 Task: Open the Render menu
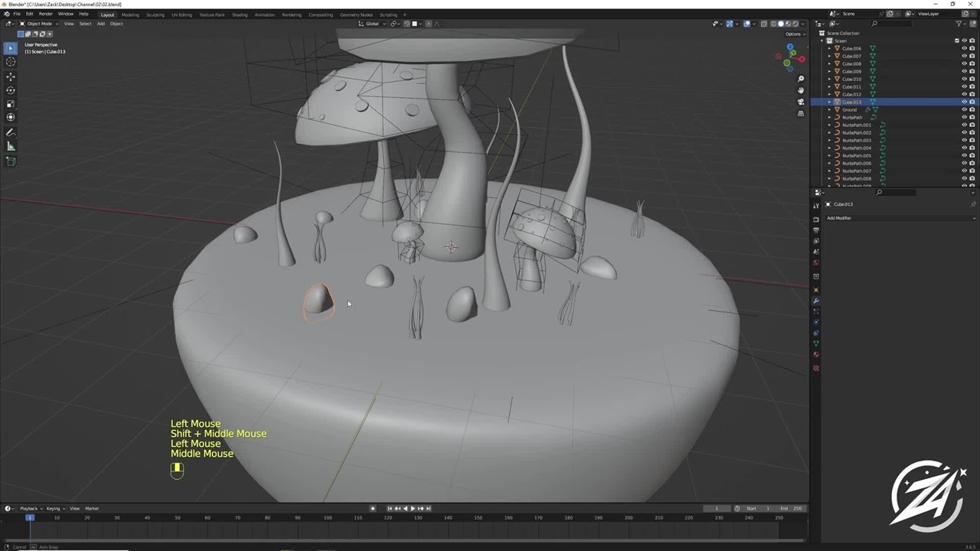(46, 14)
